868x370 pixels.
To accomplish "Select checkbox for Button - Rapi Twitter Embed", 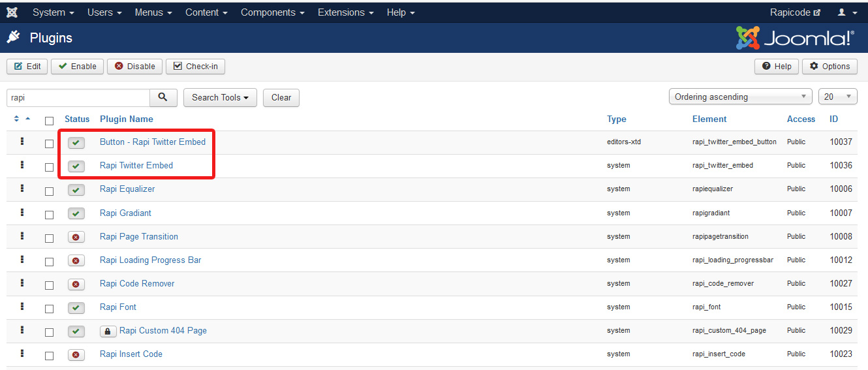I will tap(49, 144).
